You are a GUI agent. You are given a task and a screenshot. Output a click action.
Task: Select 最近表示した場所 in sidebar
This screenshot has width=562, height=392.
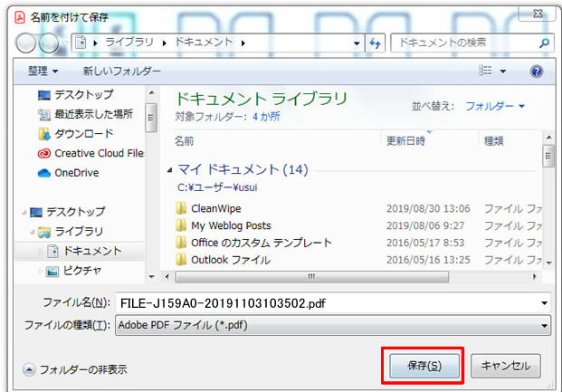click(85, 114)
